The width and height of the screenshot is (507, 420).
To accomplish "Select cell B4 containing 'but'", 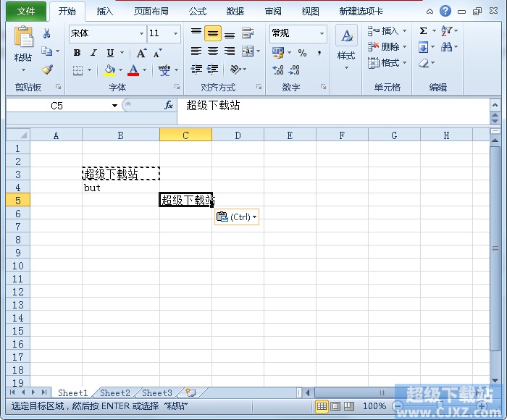I will point(120,188).
